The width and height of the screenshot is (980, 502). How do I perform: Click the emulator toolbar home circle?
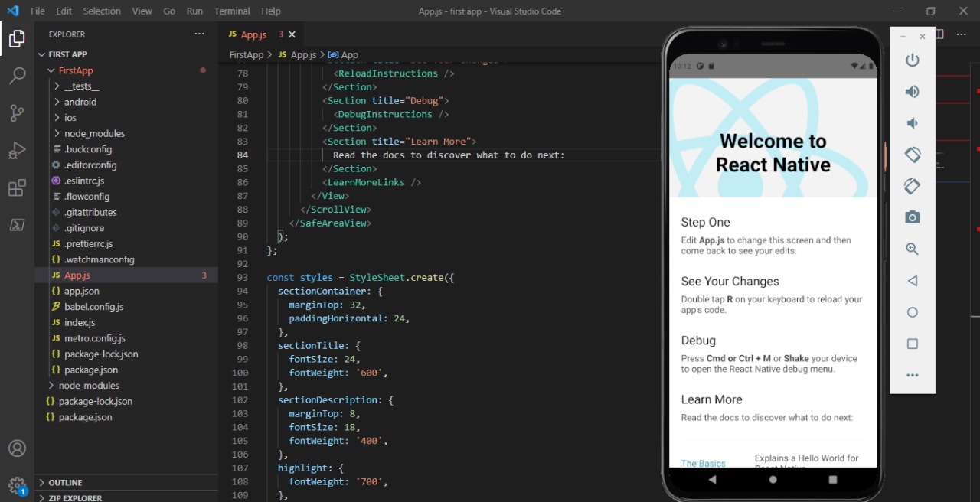pos(912,312)
